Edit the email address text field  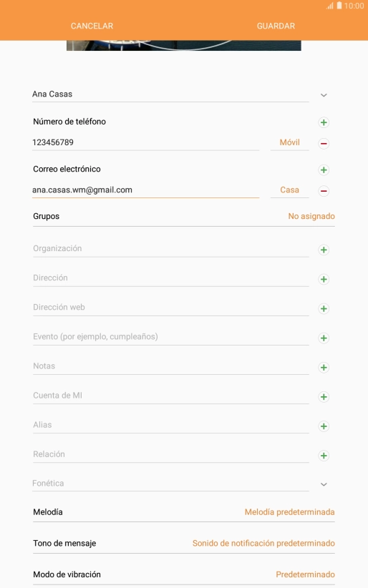click(x=146, y=190)
